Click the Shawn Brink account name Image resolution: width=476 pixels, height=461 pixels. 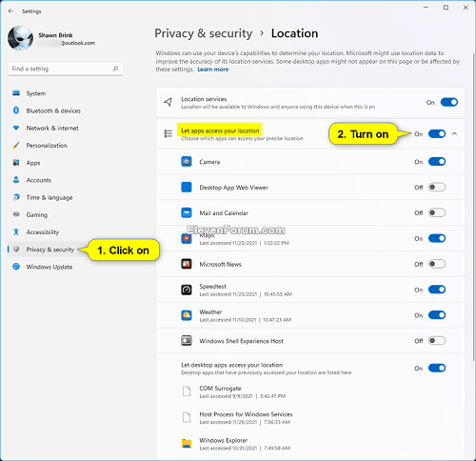pyautogui.click(x=55, y=35)
